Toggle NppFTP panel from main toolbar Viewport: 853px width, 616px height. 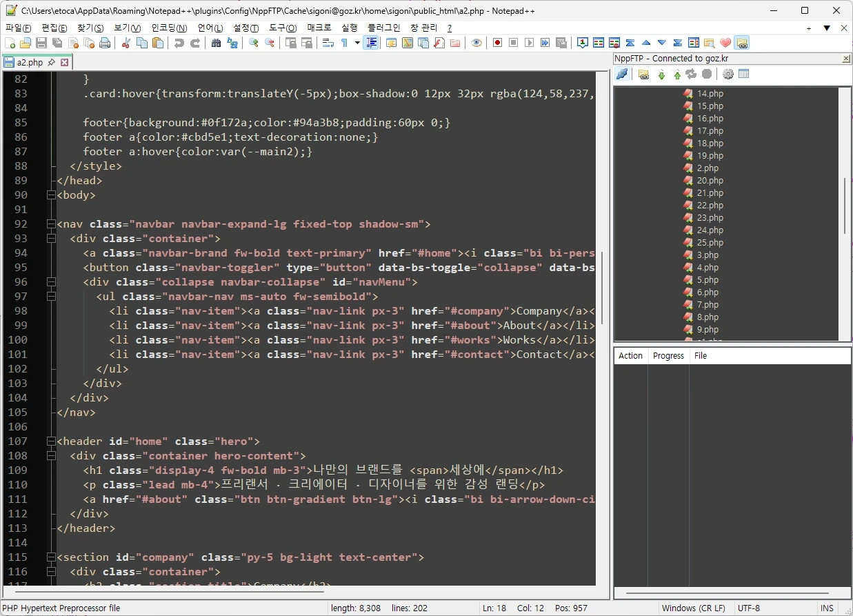pos(742,43)
